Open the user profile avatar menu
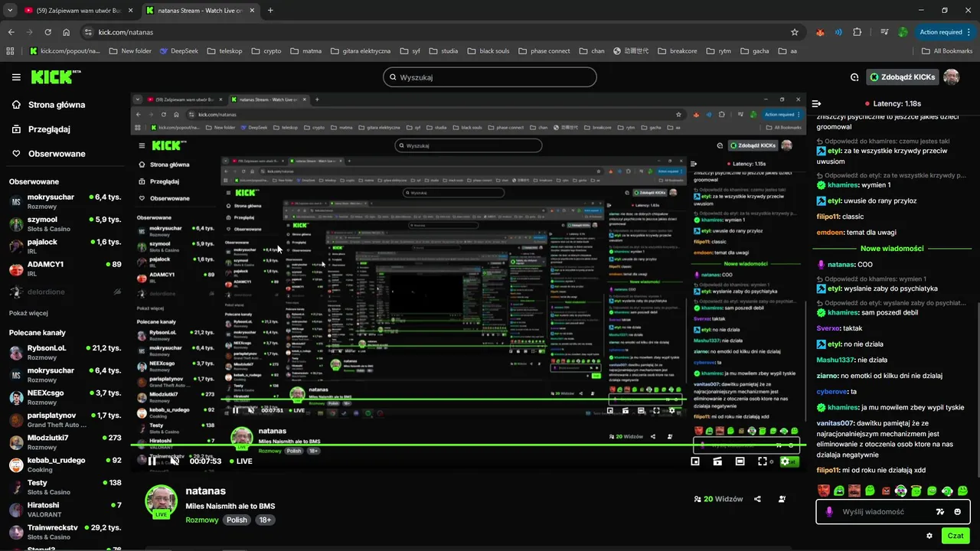Screen dimensions: 980x551 click(x=951, y=77)
